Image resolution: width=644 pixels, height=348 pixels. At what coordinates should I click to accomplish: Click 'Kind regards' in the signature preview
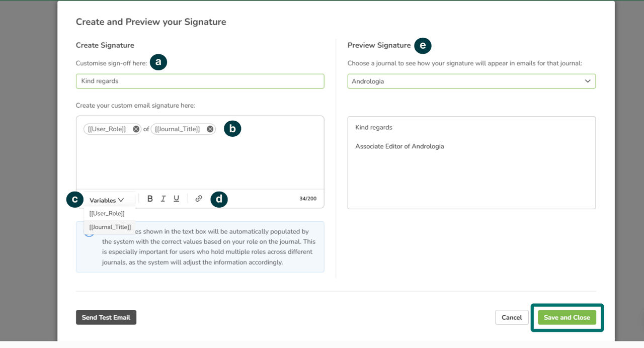point(374,127)
